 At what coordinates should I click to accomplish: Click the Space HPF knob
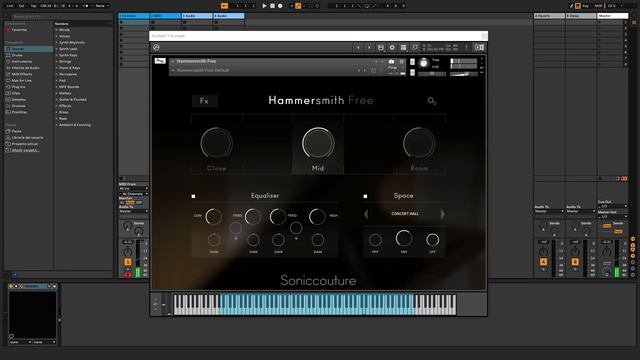coord(375,240)
